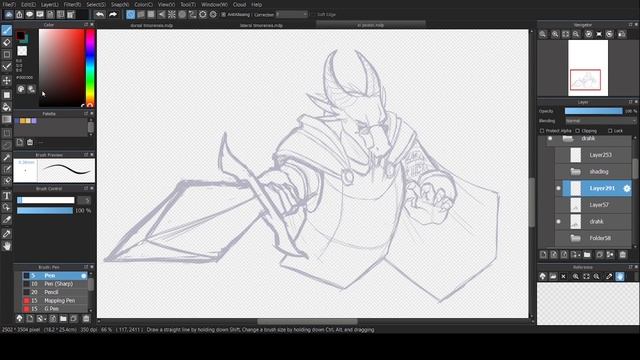Adjust the layer Opacity slider
640x360 pixels.
click(593, 111)
